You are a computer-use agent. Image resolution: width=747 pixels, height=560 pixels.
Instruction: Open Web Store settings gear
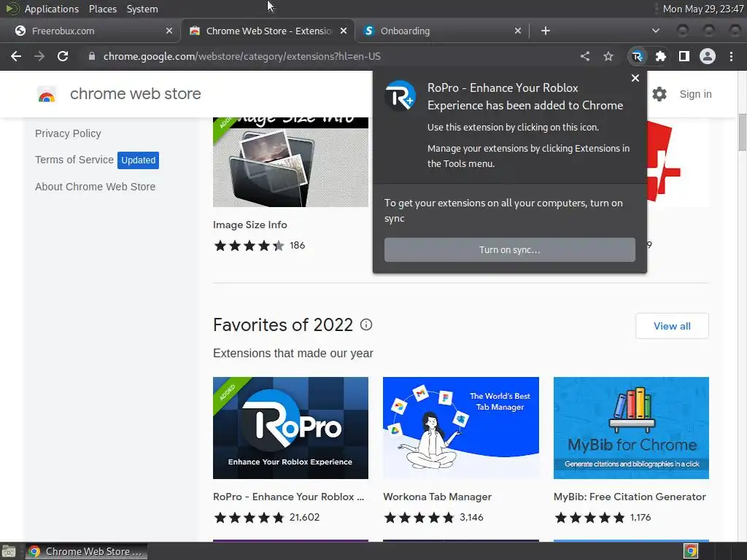pos(659,94)
